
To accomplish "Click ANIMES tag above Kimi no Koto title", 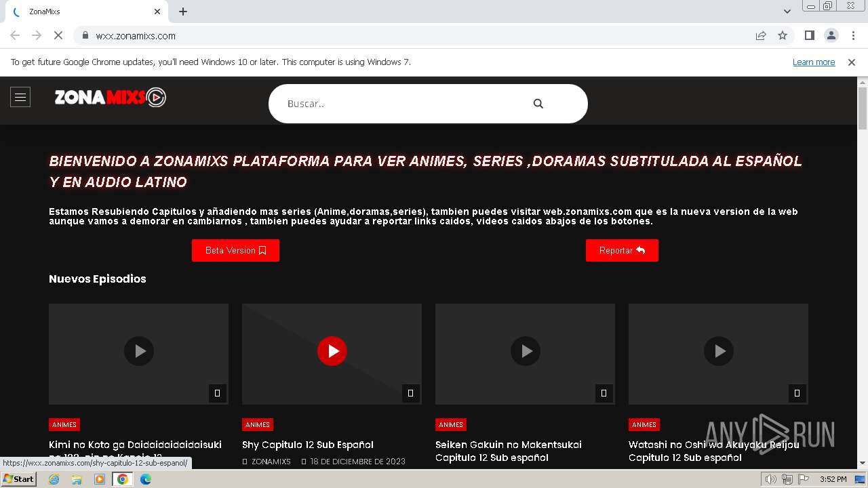I will click(64, 424).
